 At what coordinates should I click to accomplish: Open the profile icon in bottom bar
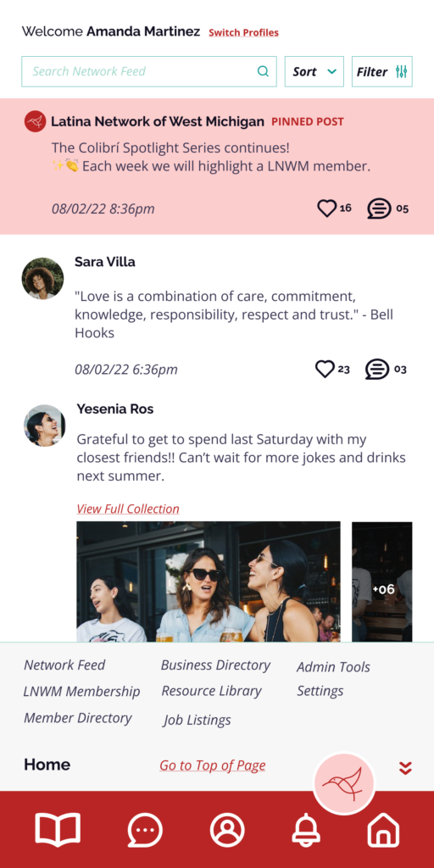point(227,831)
